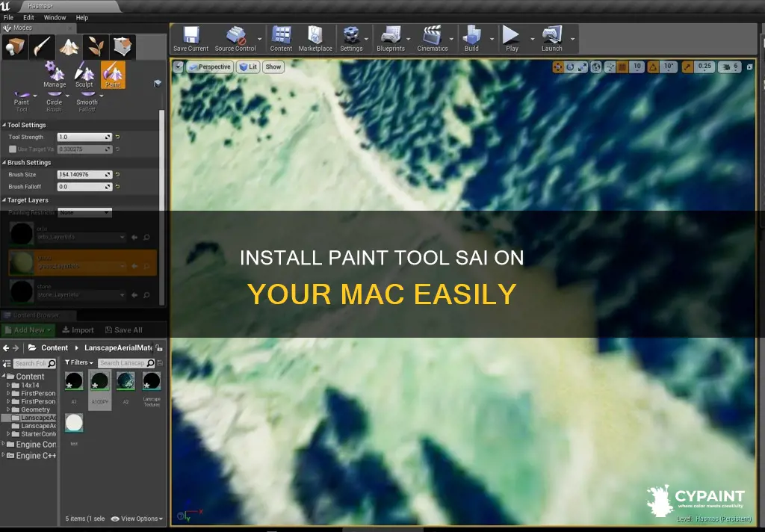Toggle the sources panel icon beside Search Folders
Image resolution: width=765 pixels, height=532 pixels.
(x=7, y=364)
